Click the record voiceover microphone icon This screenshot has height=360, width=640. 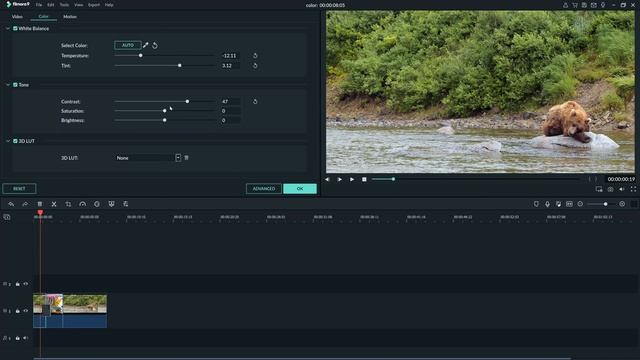coord(547,204)
